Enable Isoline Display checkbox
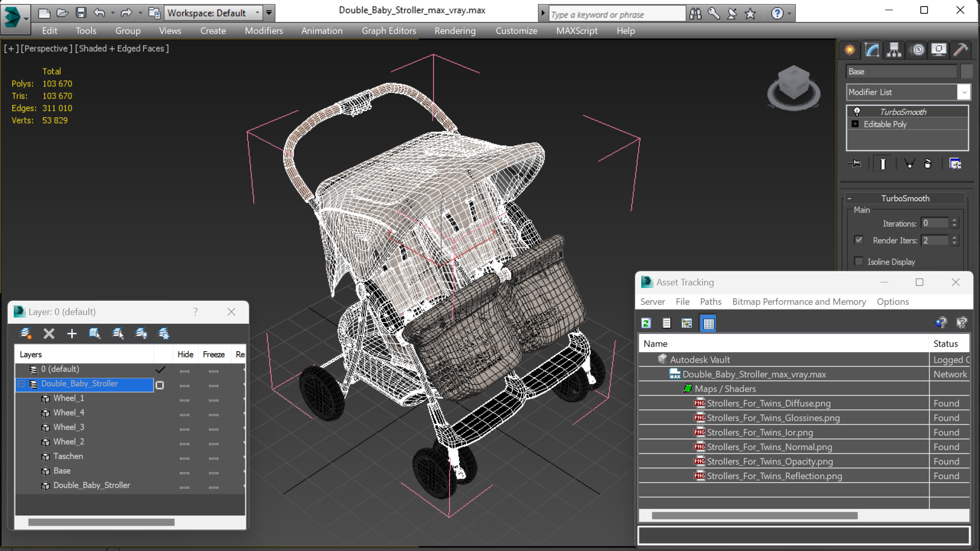Viewport: 980px width, 551px height. (x=859, y=261)
